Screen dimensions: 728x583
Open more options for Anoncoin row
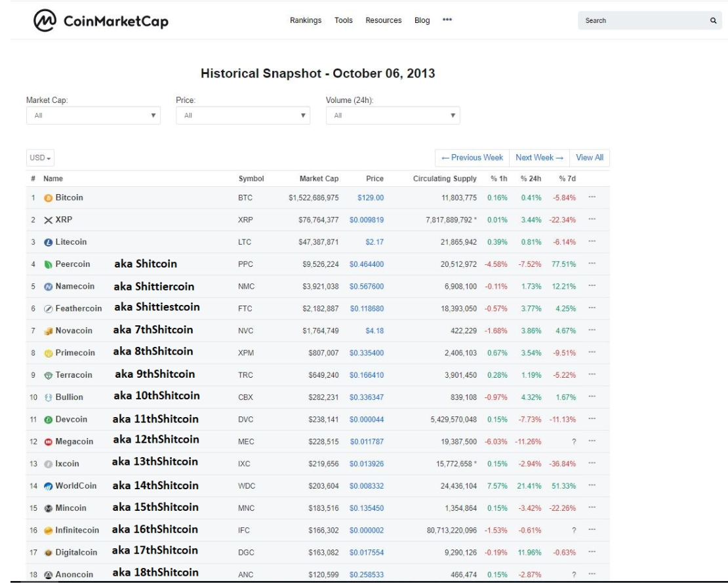pyautogui.click(x=592, y=574)
